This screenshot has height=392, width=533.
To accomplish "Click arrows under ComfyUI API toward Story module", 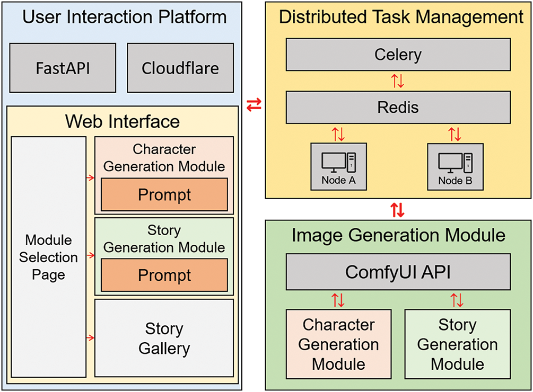I will (x=457, y=301).
